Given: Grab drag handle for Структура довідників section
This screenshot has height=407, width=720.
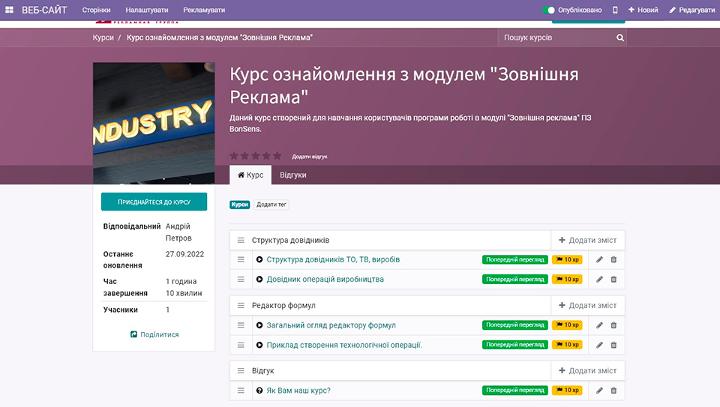Looking at the screenshot, I should coord(241,240).
